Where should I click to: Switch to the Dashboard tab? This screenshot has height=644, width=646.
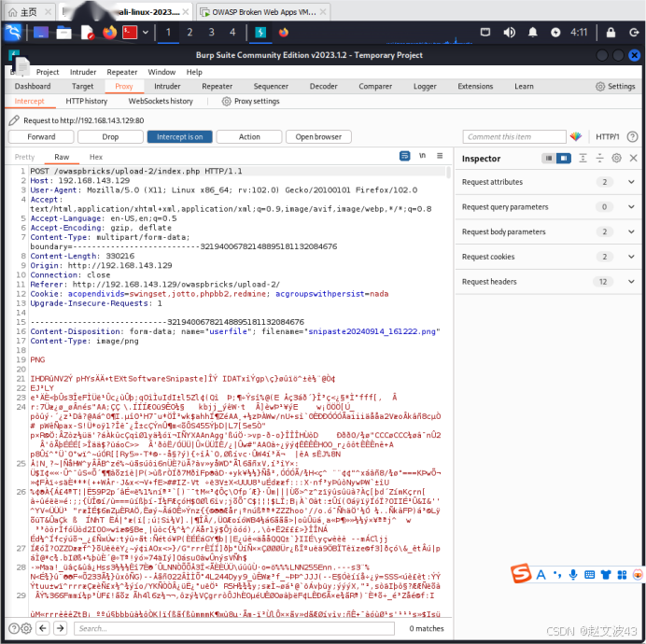pos(33,86)
